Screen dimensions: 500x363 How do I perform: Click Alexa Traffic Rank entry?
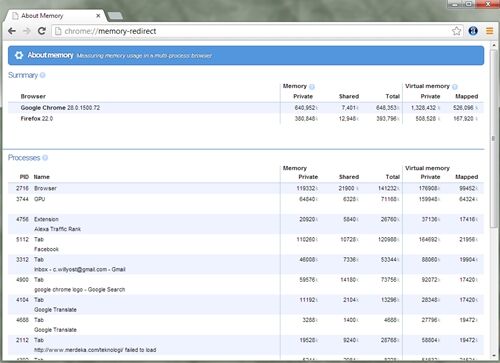coord(57,229)
